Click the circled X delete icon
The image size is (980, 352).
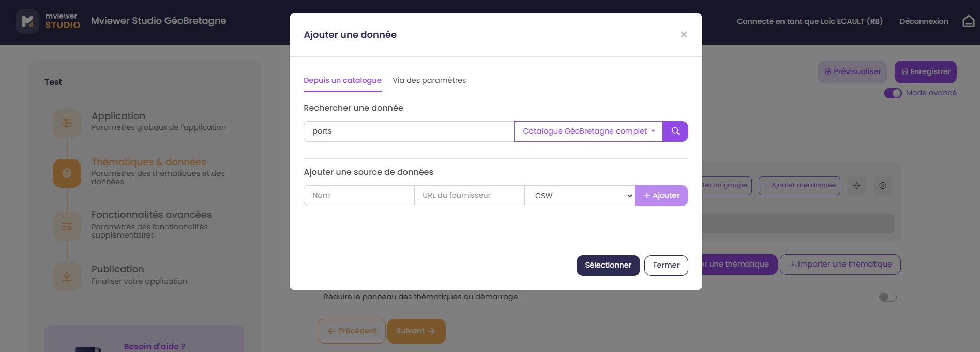883,185
